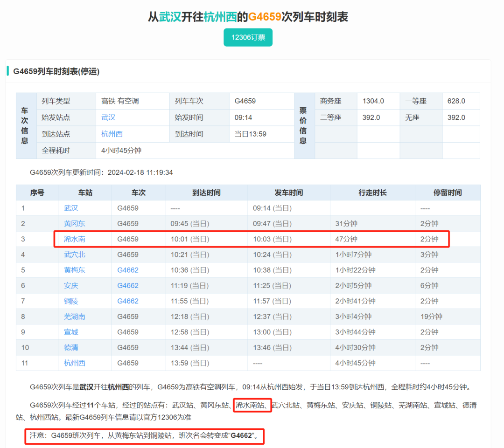Open 武穴北 station link

tap(74, 255)
